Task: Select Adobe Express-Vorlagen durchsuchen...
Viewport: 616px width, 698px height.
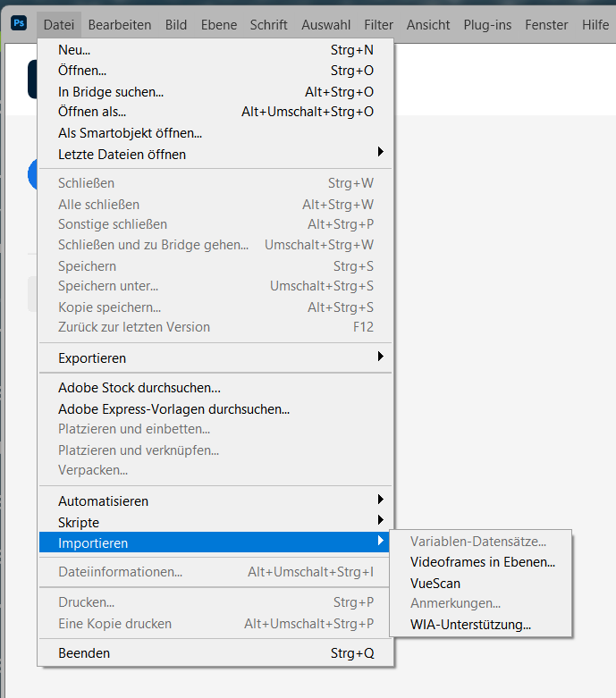Action: click(x=215, y=409)
